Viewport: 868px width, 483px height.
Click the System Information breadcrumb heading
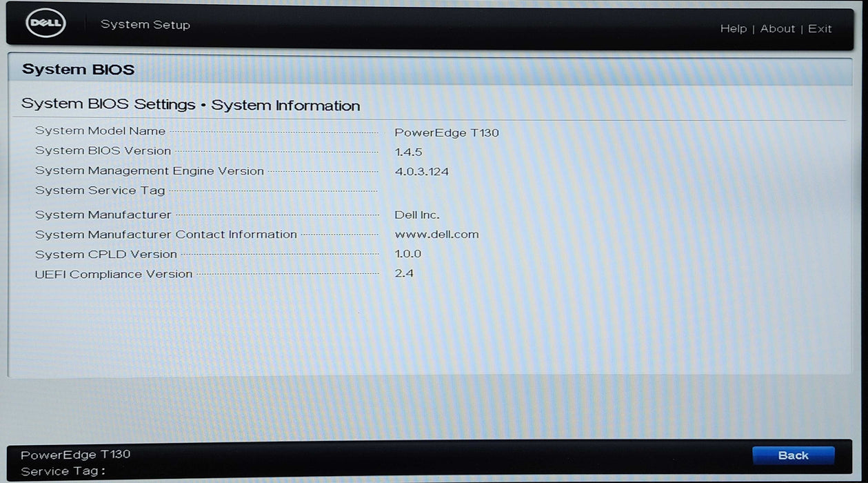[285, 106]
